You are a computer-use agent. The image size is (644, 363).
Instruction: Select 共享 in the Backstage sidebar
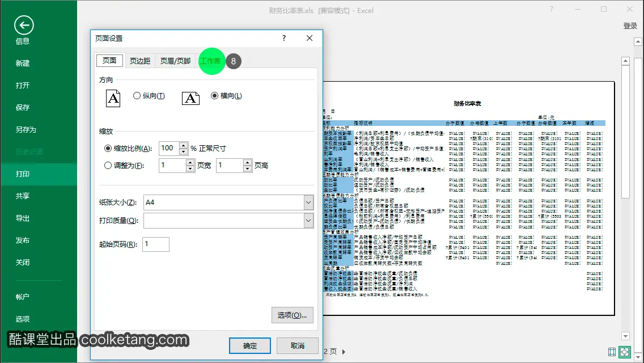coord(23,196)
